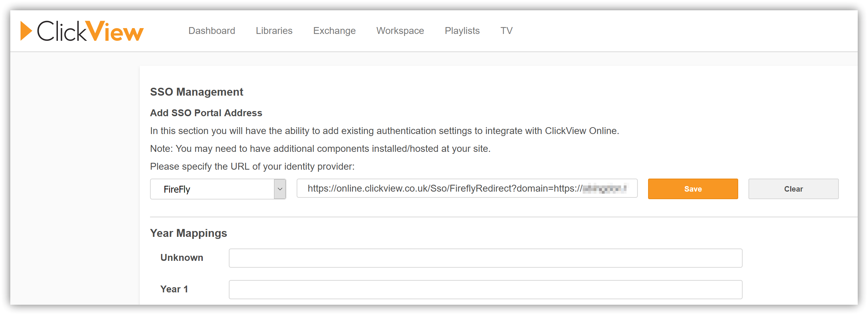Open Playlists from the navigation

pyautogui.click(x=462, y=31)
